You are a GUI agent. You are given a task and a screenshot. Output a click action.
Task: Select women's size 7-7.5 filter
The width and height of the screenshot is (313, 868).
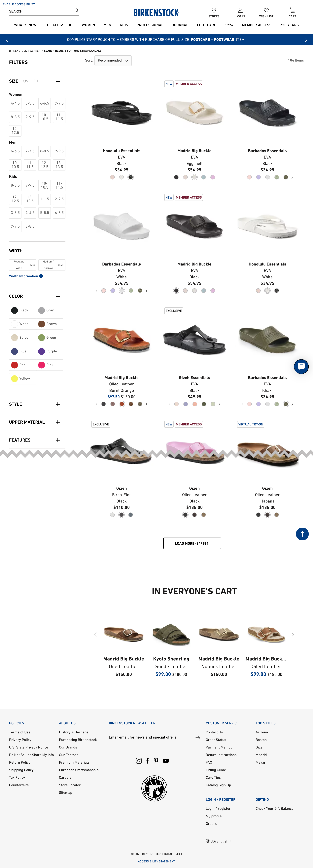pos(59,103)
